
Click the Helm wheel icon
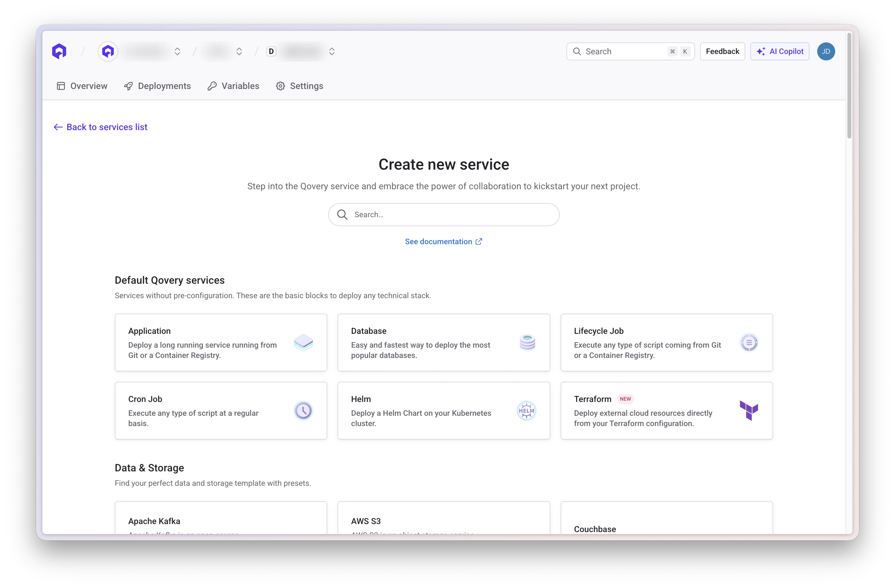pos(527,411)
